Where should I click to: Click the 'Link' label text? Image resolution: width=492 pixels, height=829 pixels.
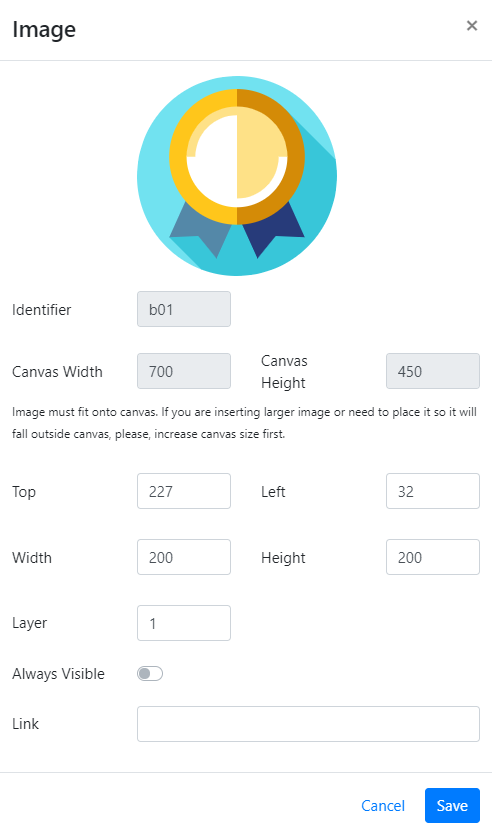click(25, 723)
